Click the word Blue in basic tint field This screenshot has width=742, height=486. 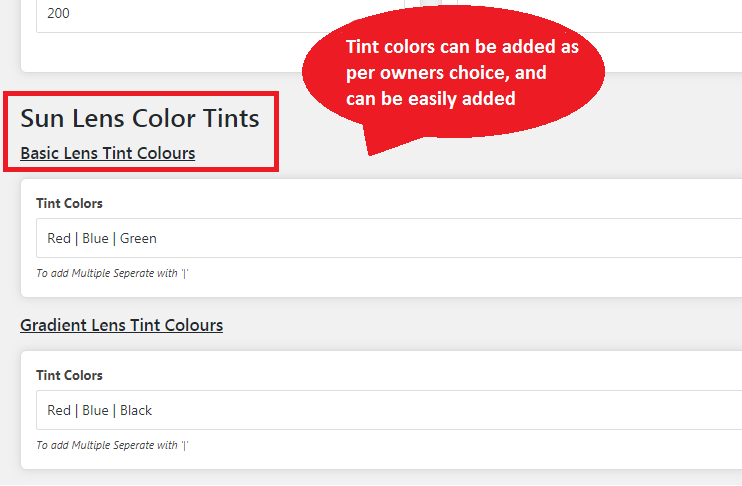click(x=95, y=238)
